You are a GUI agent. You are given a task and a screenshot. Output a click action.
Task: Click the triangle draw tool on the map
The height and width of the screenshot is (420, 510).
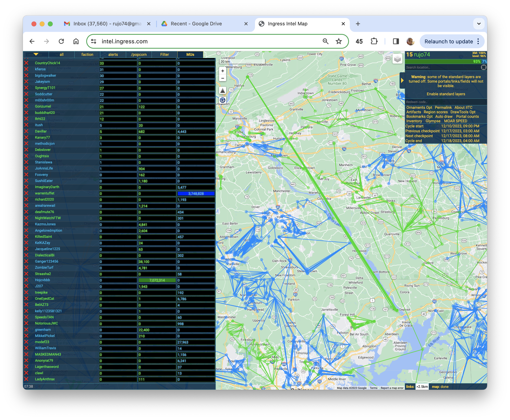point(222,91)
